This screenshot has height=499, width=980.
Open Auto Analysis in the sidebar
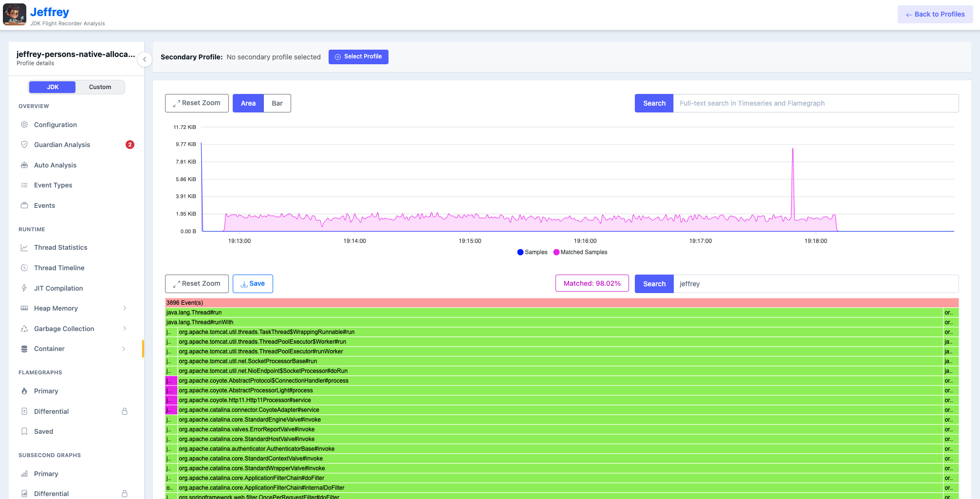(x=54, y=165)
